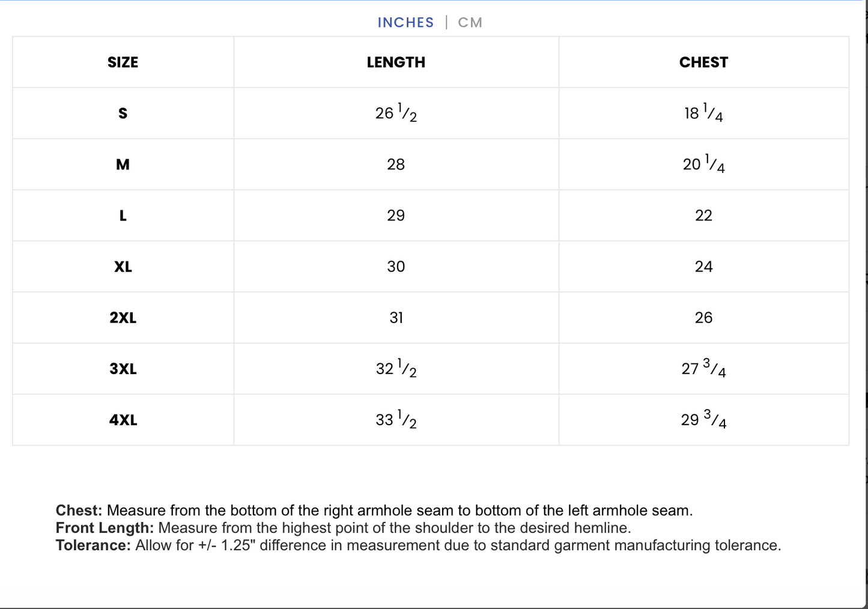
Task: Select the L size row label
Action: pos(123,216)
